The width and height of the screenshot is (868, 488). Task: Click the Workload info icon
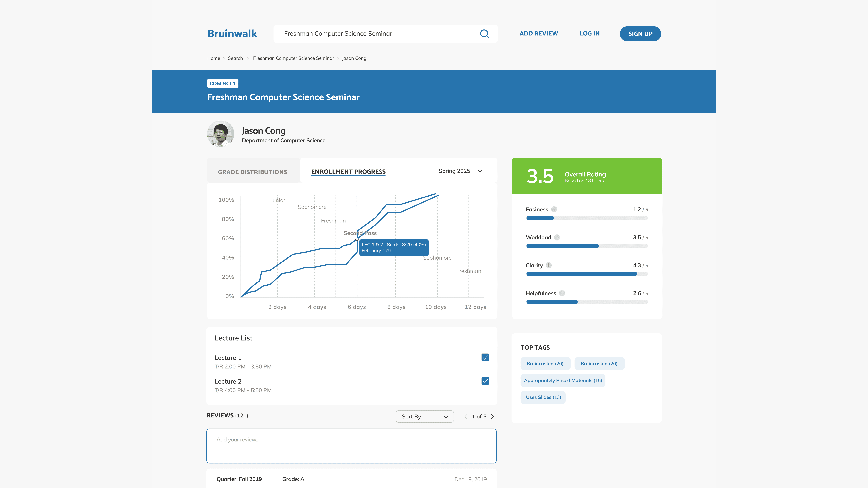tap(557, 237)
